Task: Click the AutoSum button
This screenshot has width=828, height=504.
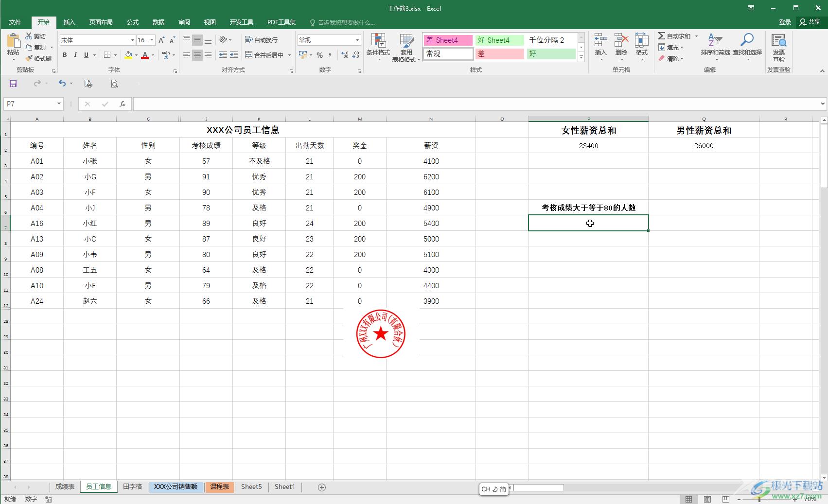Action: click(674, 36)
